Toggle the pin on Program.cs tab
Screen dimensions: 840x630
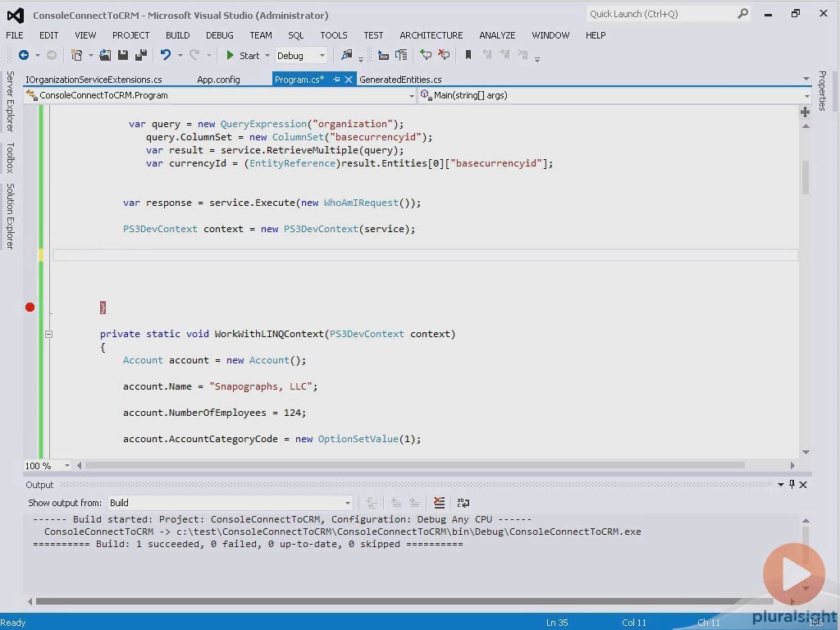[336, 80]
